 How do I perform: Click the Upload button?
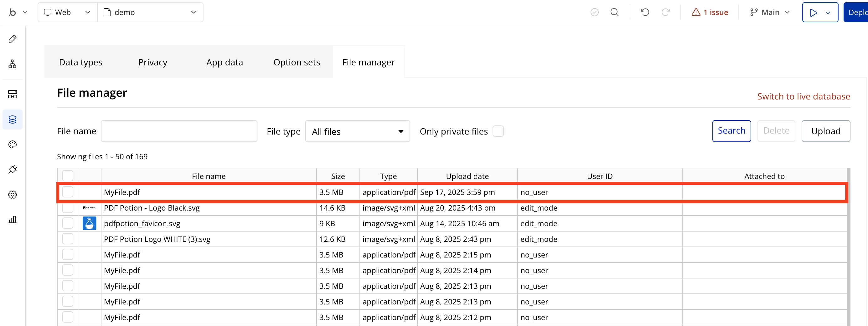(x=825, y=131)
